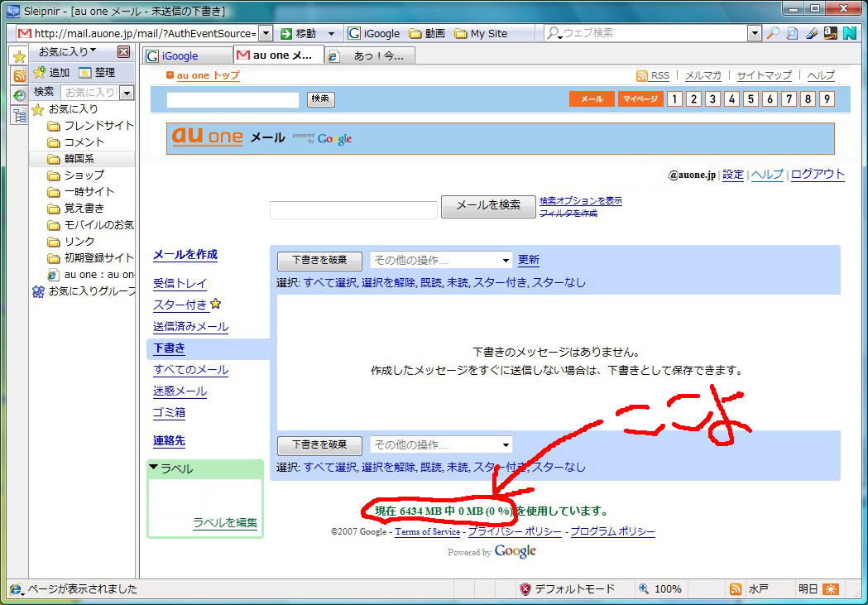The height and width of the screenshot is (605, 868).
Task: Click the web search input field
Action: point(652,33)
